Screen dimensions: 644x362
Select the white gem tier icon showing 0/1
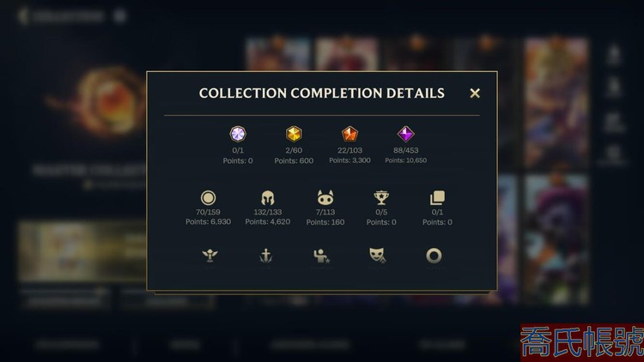click(238, 134)
